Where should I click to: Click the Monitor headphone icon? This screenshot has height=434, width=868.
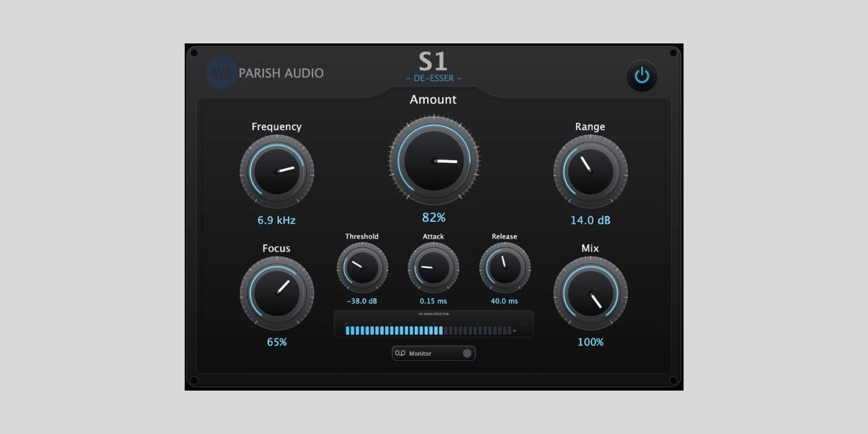click(400, 353)
